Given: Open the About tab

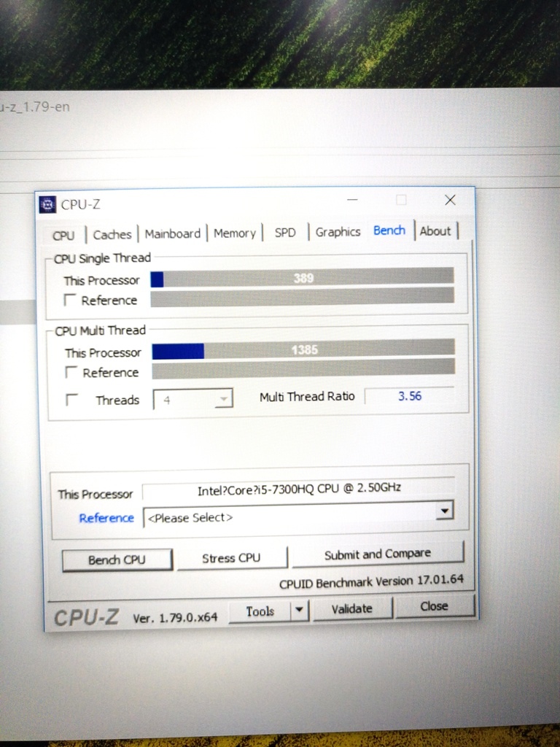Looking at the screenshot, I should [435, 231].
